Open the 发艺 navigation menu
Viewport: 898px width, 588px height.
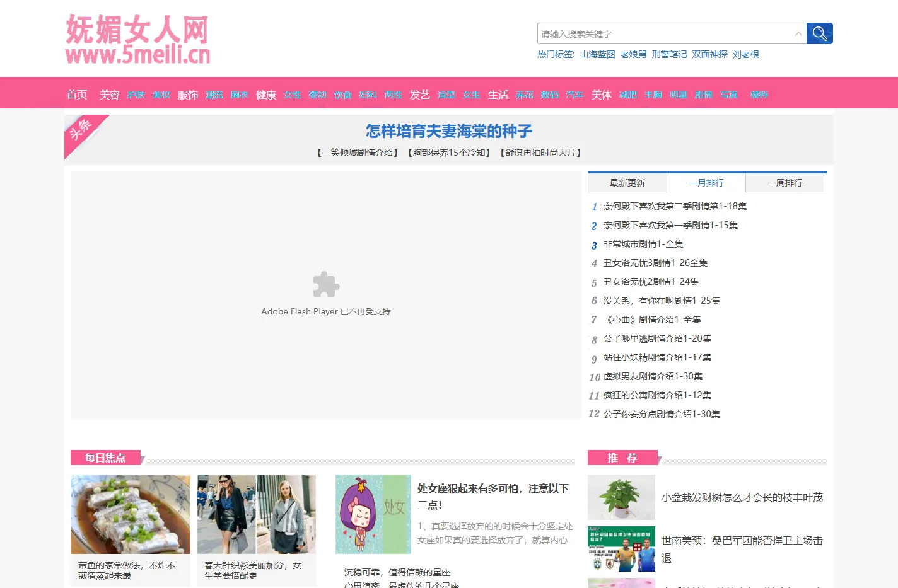tap(420, 95)
